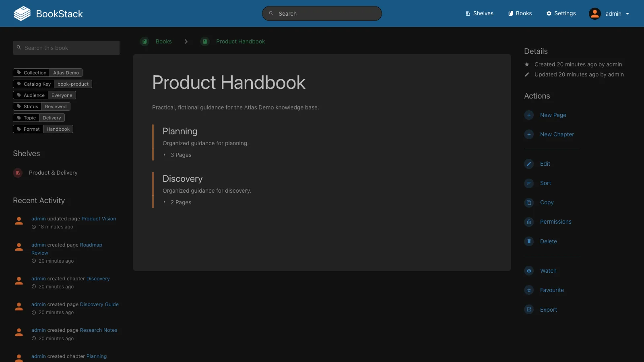Click the Edit pencil icon
Image resolution: width=644 pixels, height=362 pixels.
click(x=529, y=164)
